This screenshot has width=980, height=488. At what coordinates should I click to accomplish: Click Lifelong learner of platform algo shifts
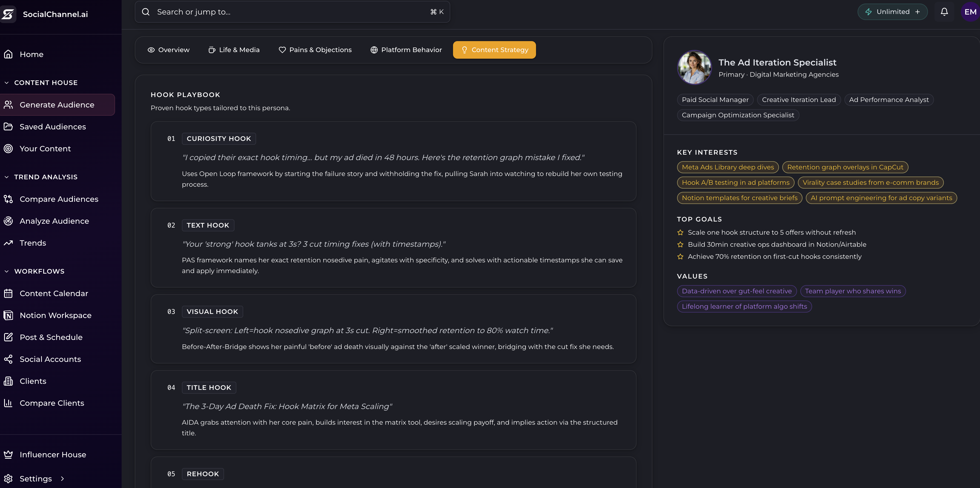pyautogui.click(x=744, y=307)
